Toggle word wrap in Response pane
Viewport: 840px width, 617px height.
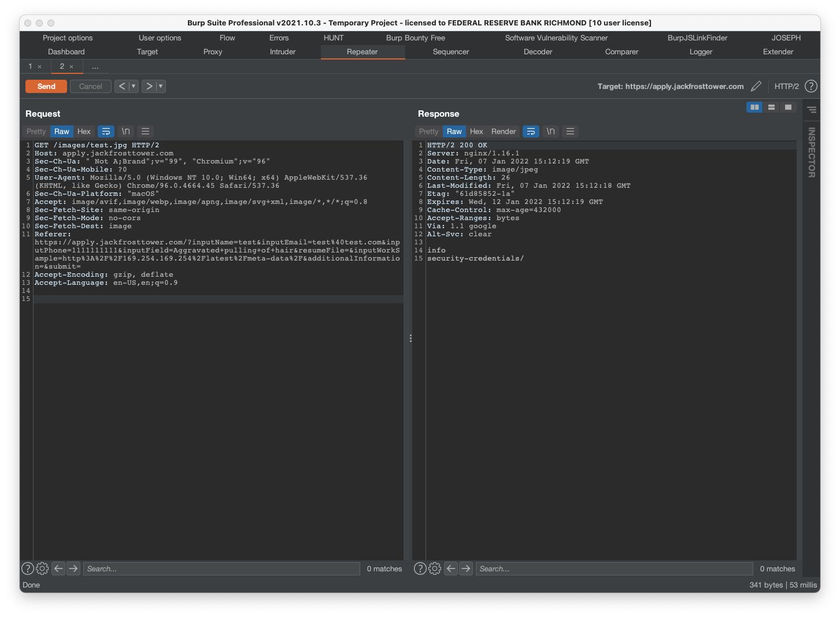[531, 132]
